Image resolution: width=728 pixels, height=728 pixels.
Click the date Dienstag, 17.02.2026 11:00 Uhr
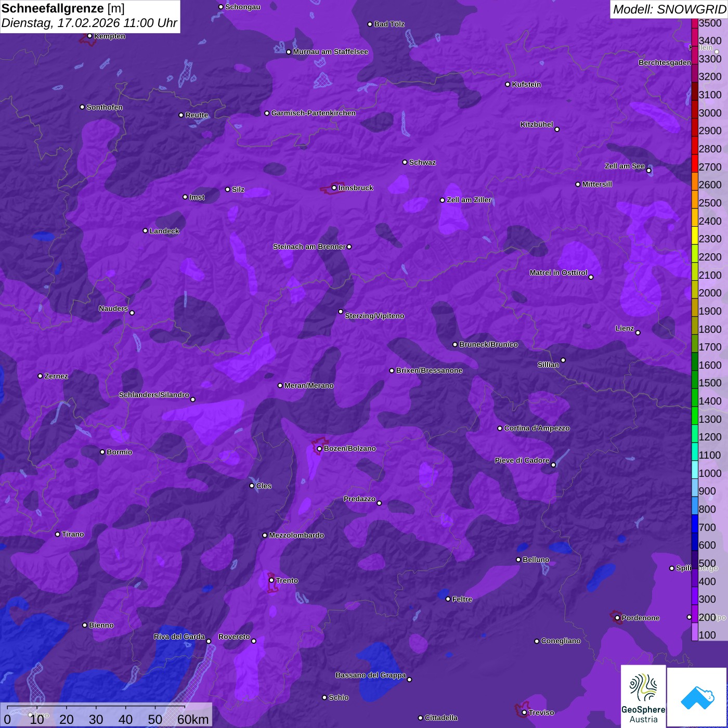(x=89, y=23)
